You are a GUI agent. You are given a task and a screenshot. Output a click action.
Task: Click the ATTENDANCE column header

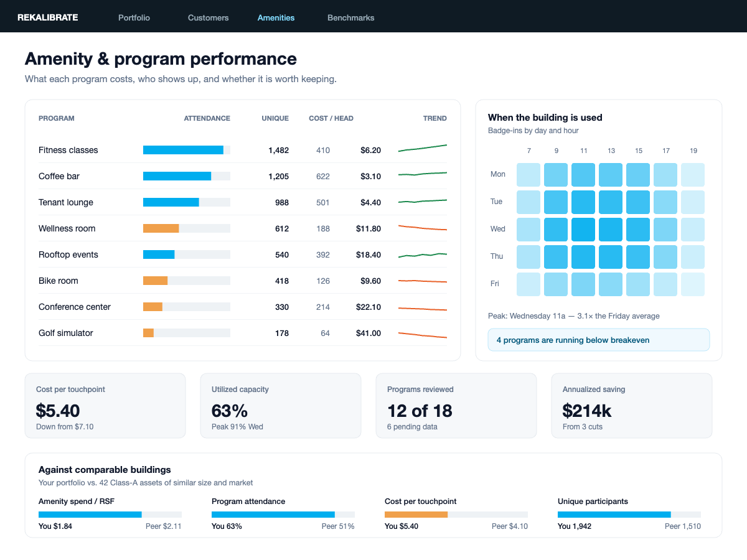207,118
